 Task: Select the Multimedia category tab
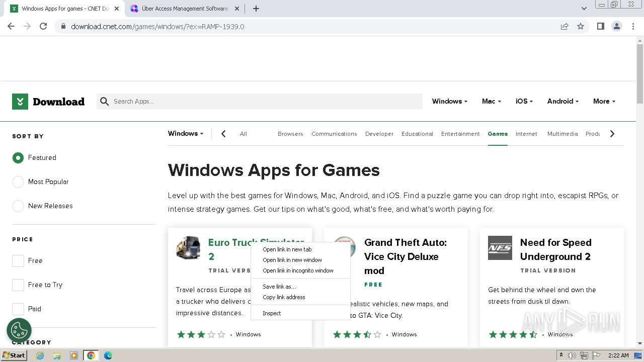(x=562, y=134)
